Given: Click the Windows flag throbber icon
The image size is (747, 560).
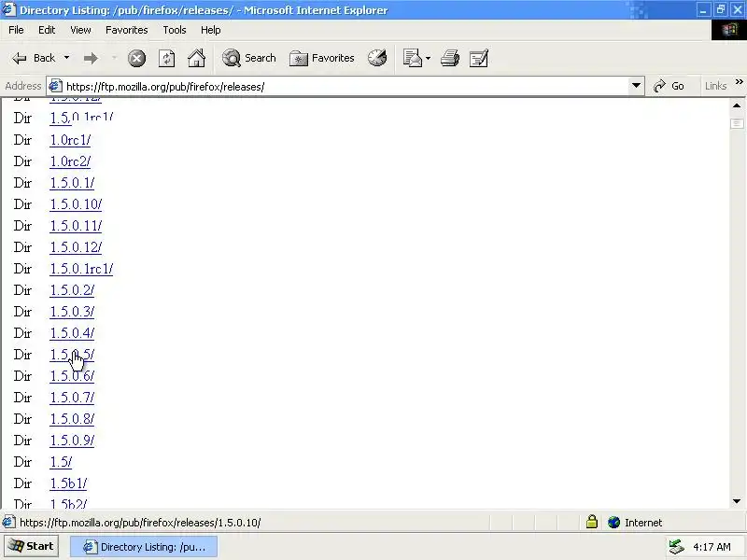Looking at the screenshot, I should point(729,30).
